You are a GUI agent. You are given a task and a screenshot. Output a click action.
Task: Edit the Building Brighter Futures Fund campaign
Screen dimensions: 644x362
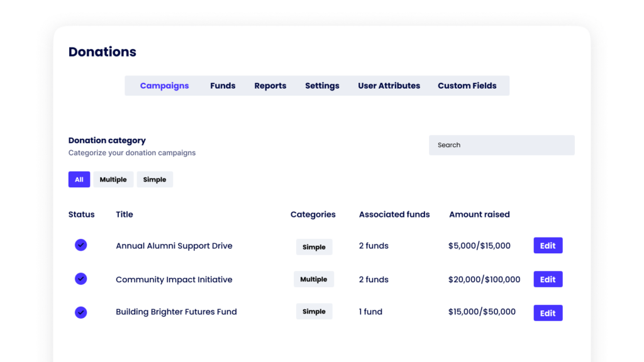tap(548, 313)
